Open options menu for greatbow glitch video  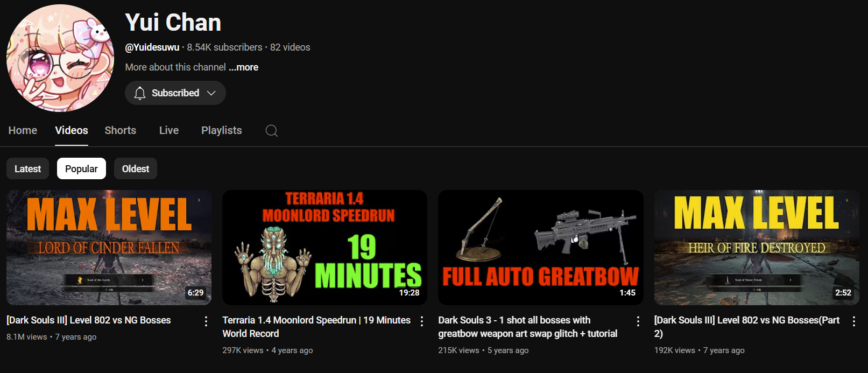point(638,321)
